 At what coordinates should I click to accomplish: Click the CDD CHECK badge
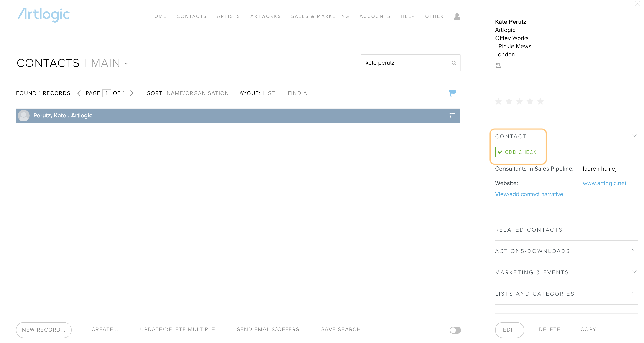point(517,152)
